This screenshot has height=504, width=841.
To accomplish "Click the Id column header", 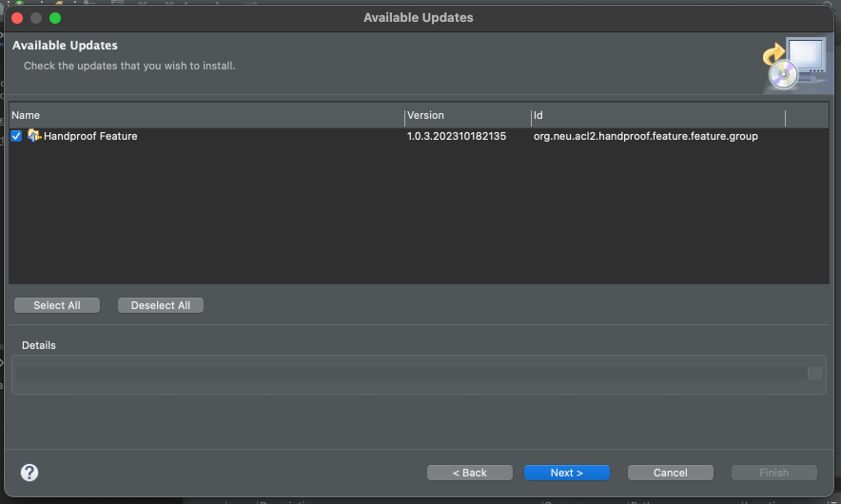I will click(x=656, y=116).
